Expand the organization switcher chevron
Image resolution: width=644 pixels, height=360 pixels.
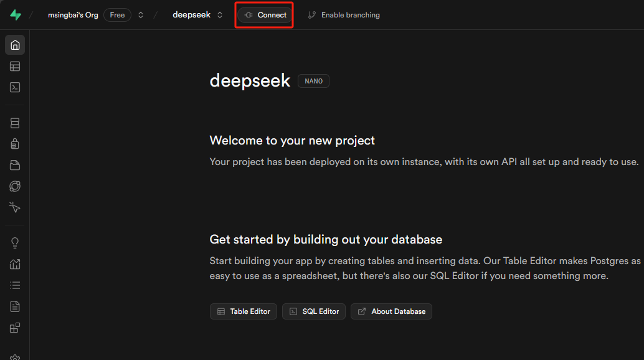click(x=141, y=15)
